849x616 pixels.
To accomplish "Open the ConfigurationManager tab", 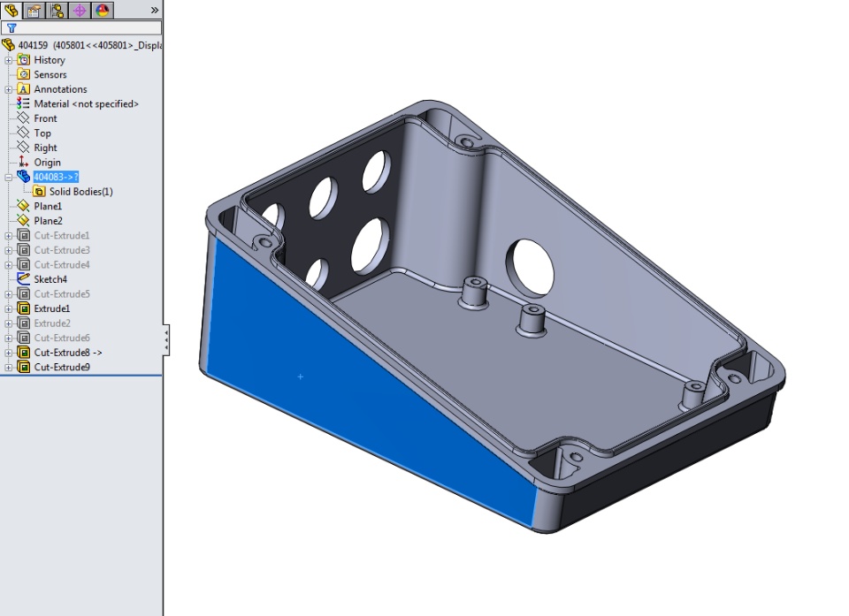I will [x=57, y=10].
